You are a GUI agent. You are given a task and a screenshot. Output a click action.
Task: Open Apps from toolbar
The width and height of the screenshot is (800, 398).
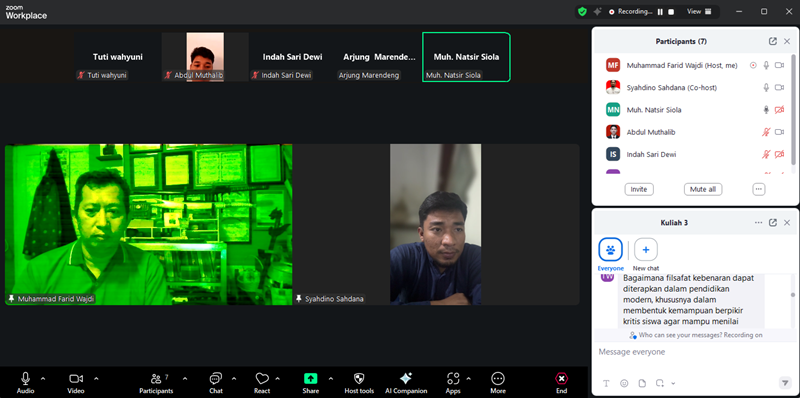pyautogui.click(x=453, y=383)
